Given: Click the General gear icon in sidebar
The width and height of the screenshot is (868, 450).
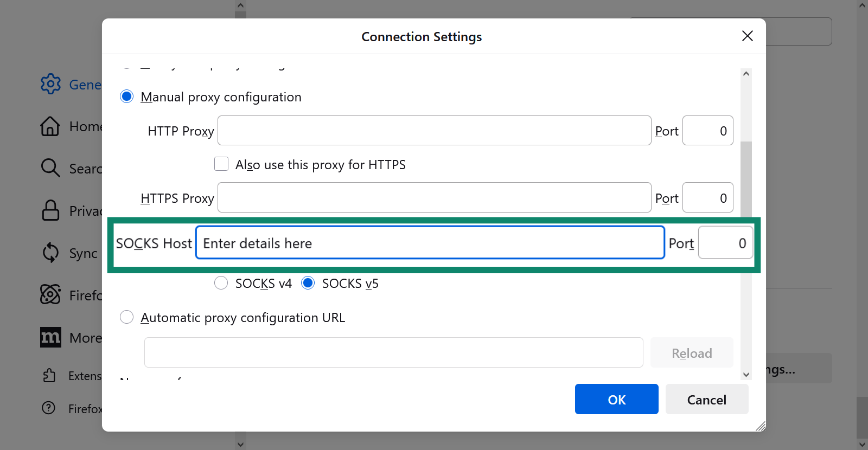Looking at the screenshot, I should pos(50,84).
